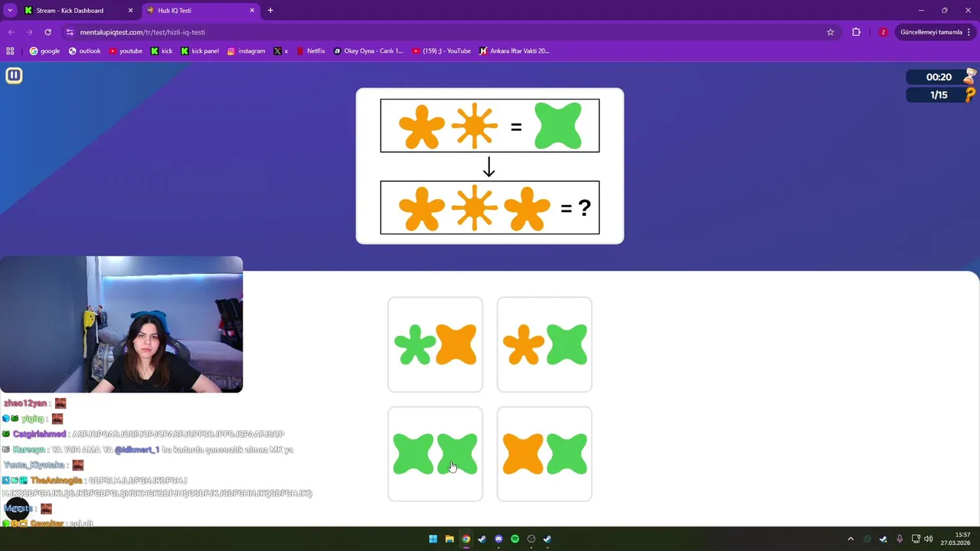Click Güncellemeyi tamamla update button
This screenshot has width=980, height=551.
(x=930, y=32)
